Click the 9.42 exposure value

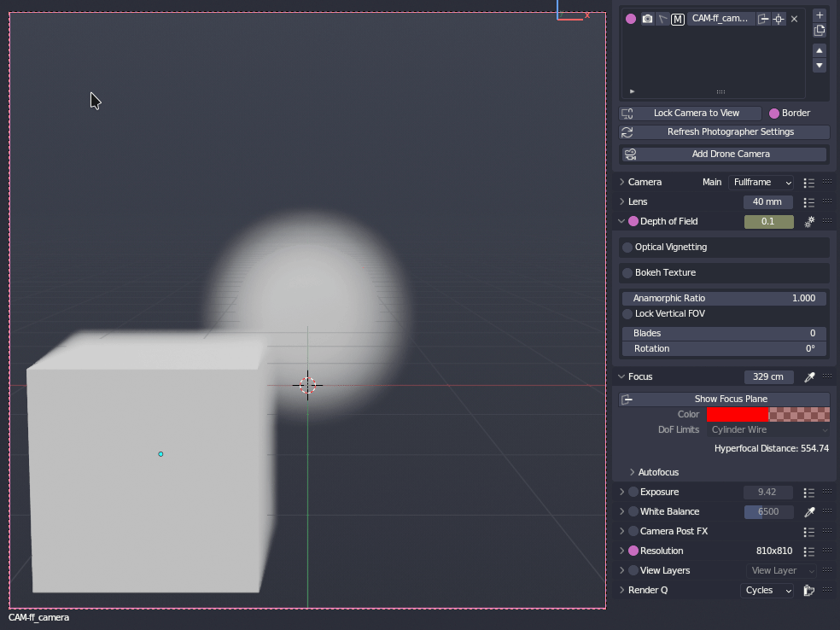tap(768, 492)
